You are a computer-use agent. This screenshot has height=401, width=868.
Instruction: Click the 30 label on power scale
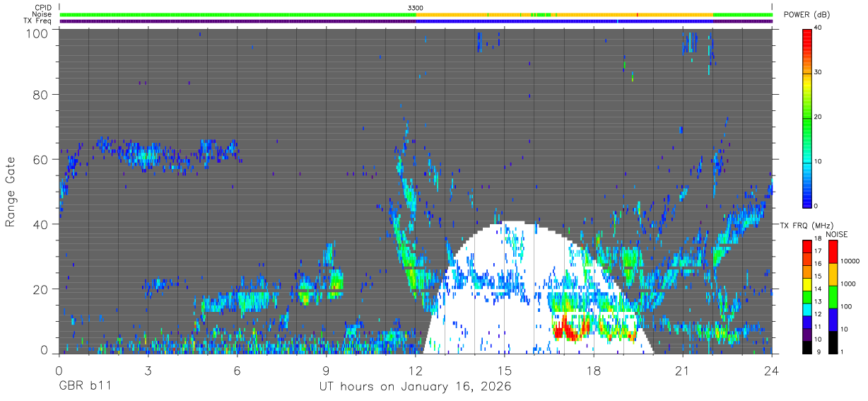(x=818, y=72)
